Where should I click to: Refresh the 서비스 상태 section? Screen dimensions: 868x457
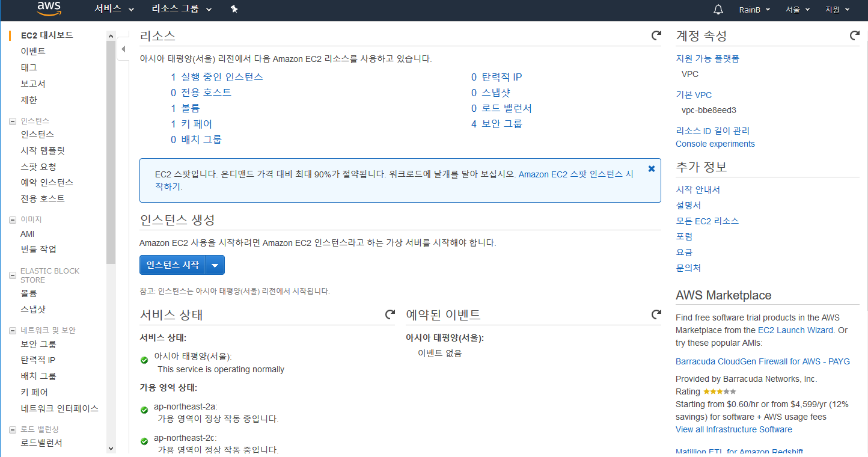(x=389, y=314)
